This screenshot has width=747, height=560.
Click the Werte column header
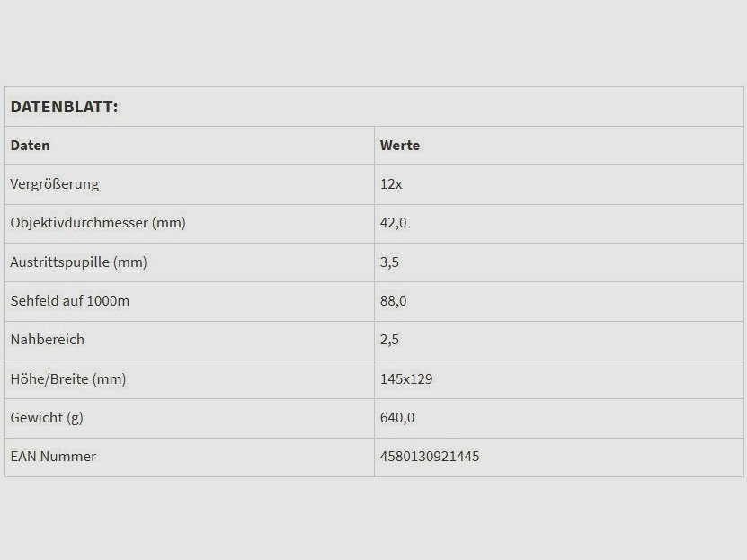click(x=399, y=146)
